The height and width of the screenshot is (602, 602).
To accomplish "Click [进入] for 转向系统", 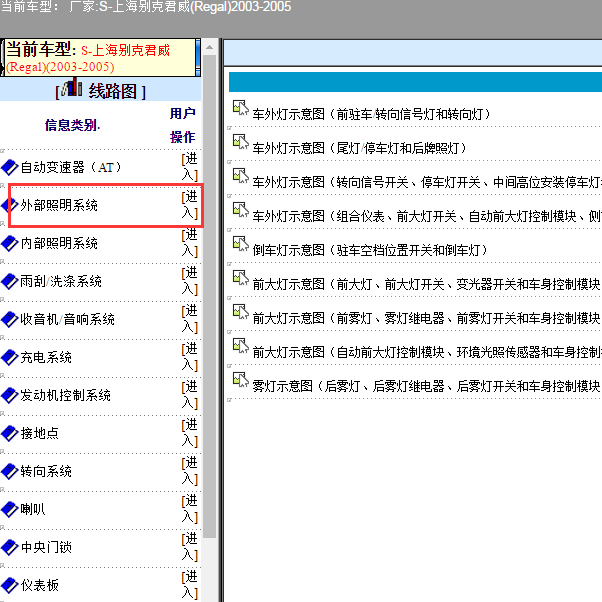I will pos(190,471).
